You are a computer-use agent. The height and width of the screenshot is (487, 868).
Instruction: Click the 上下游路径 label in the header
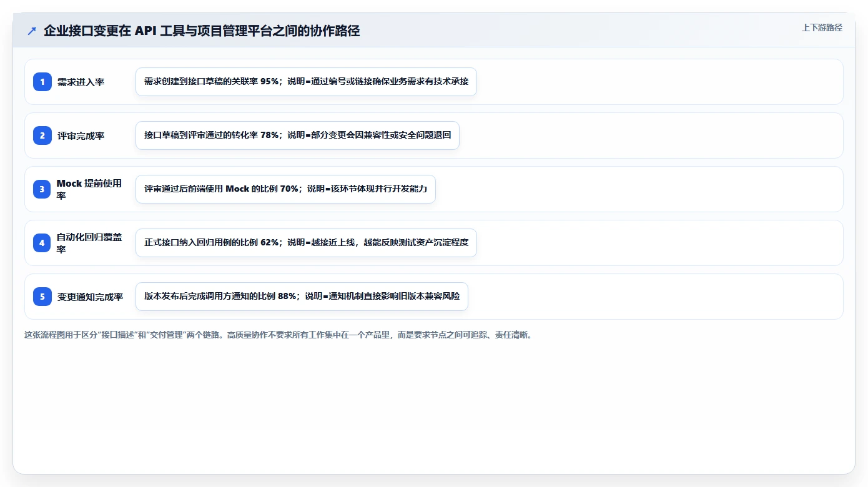(x=822, y=27)
